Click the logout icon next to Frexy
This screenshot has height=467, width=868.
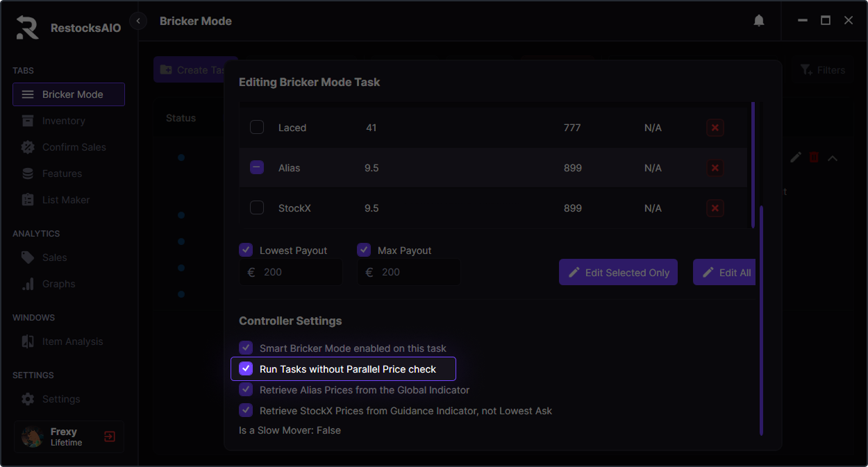pyautogui.click(x=110, y=436)
